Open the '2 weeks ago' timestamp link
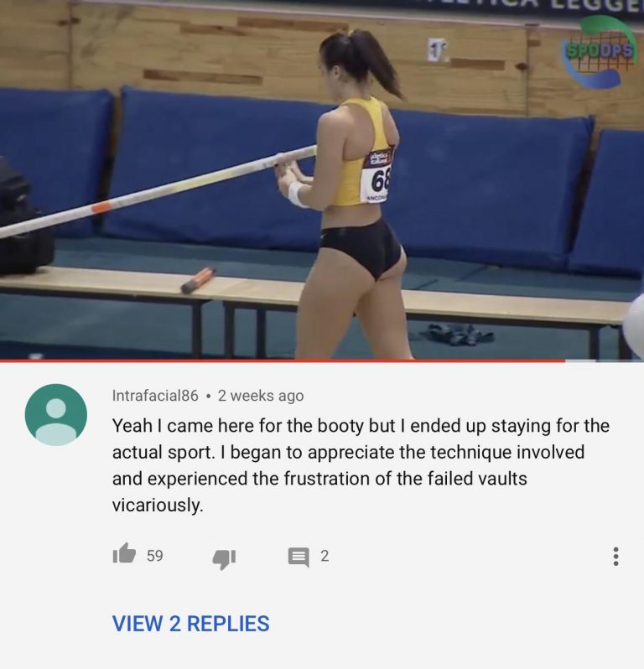The image size is (644, 669). pyautogui.click(x=261, y=396)
